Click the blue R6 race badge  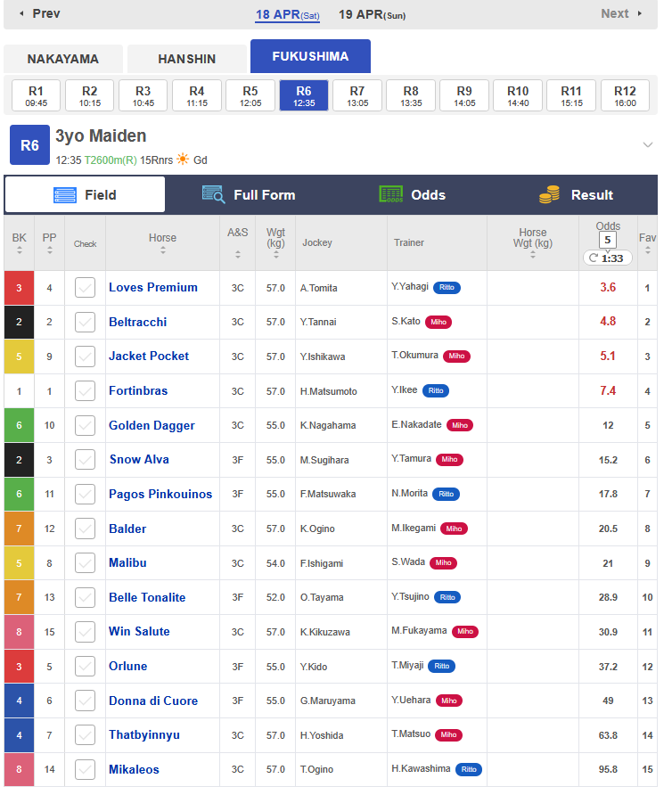(x=30, y=145)
